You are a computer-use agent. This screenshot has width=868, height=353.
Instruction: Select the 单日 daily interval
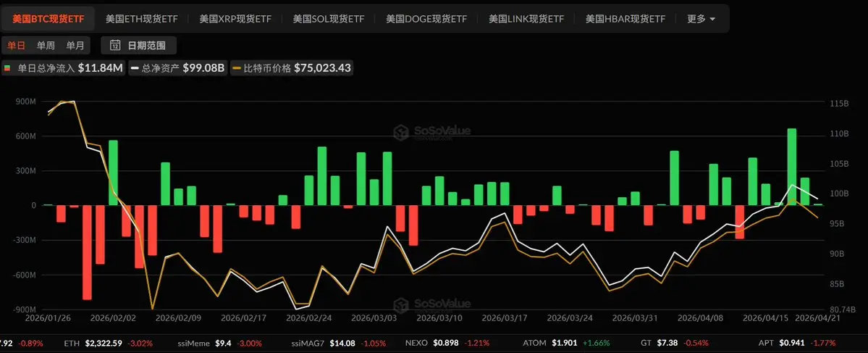[x=16, y=46]
